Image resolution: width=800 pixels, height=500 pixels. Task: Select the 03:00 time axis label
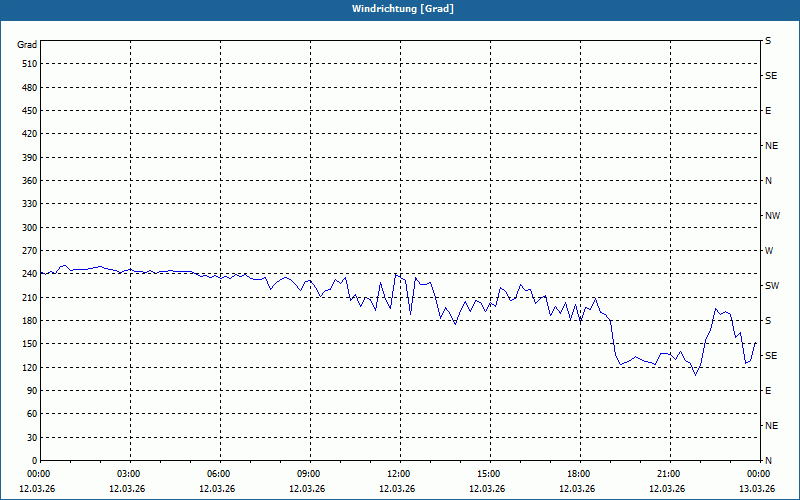click(x=131, y=474)
